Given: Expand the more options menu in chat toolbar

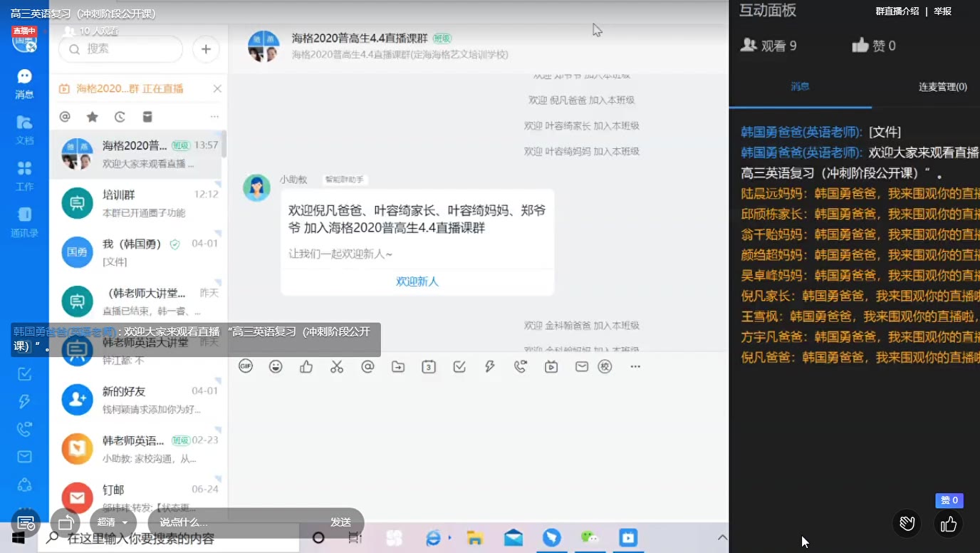Looking at the screenshot, I should [x=634, y=366].
